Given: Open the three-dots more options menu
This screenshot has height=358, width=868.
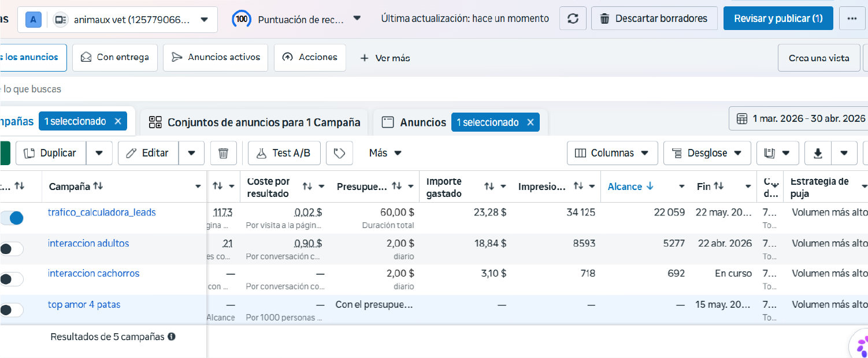Looking at the screenshot, I should tap(852, 18).
